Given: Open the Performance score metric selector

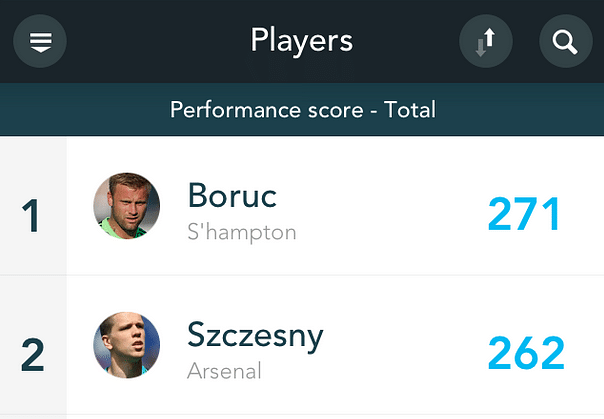Looking at the screenshot, I should [302, 110].
